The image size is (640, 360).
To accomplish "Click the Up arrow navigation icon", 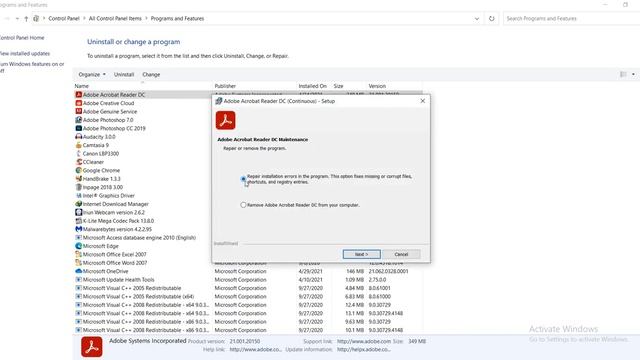I will [26, 18].
